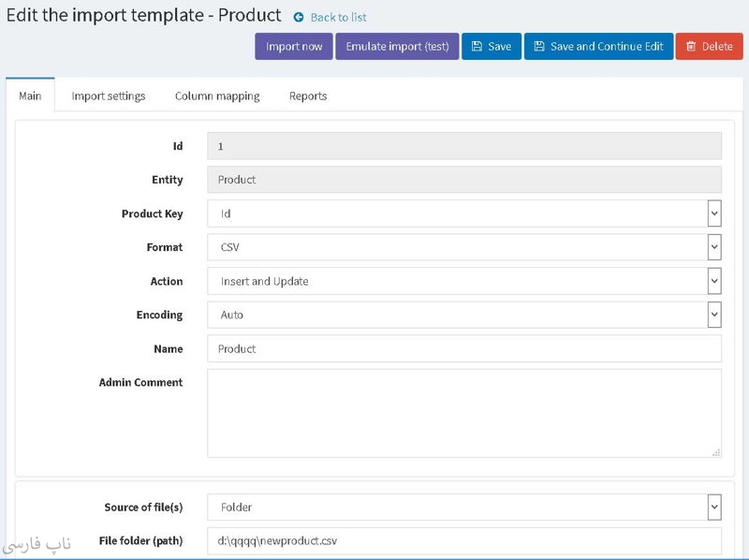
Task: Click the Name text field
Action: click(x=464, y=348)
